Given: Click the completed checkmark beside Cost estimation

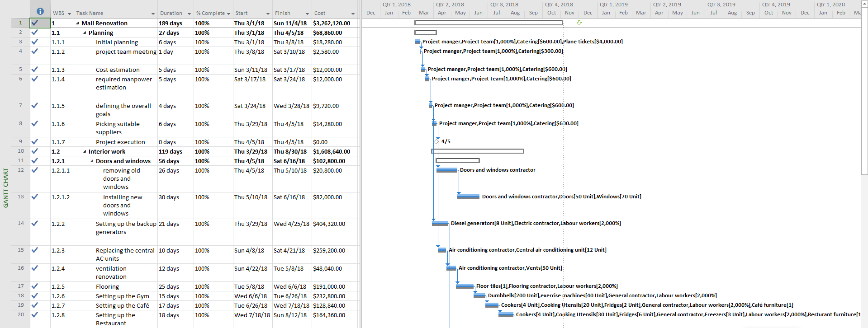Looking at the screenshot, I should [34, 70].
